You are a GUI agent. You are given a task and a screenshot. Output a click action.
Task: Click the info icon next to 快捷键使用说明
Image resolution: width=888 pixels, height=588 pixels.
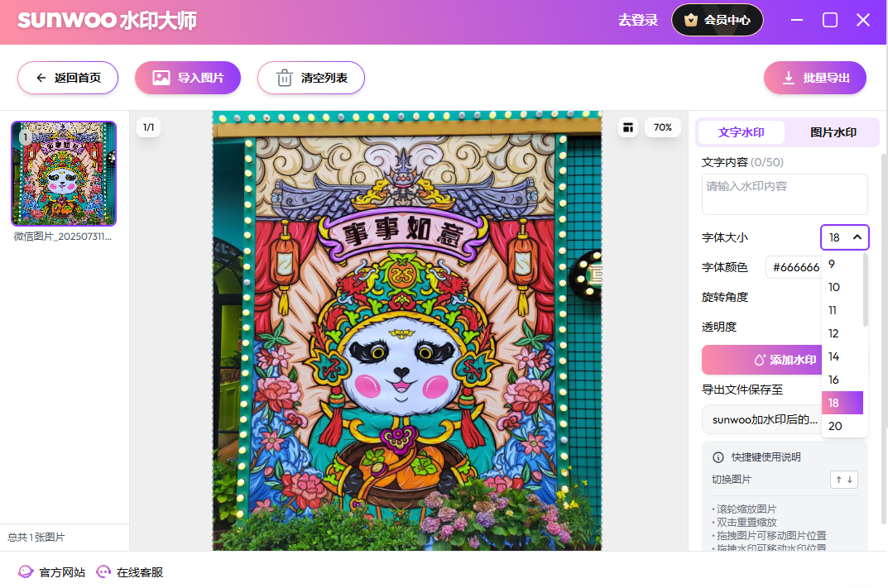(x=718, y=457)
